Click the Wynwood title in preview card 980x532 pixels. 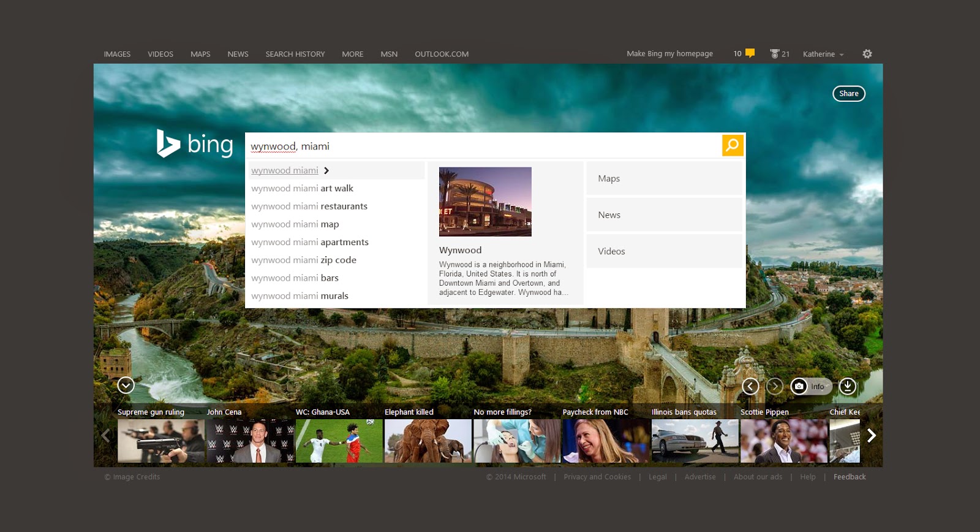click(461, 250)
